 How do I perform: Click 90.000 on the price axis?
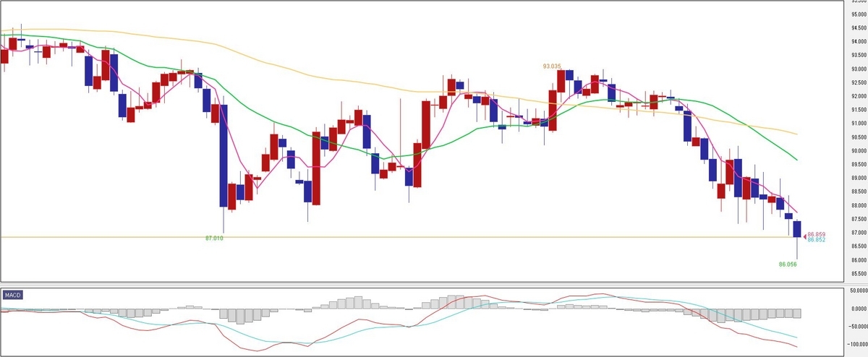pos(858,151)
